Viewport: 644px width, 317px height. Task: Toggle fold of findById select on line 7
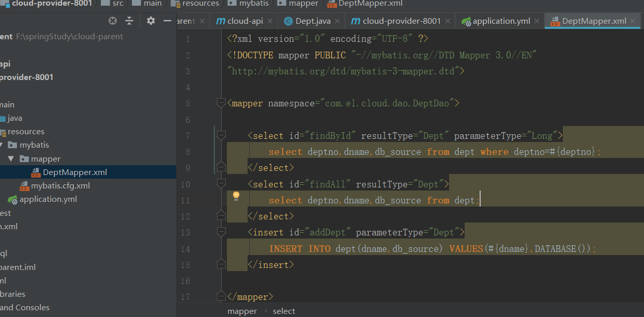point(221,136)
